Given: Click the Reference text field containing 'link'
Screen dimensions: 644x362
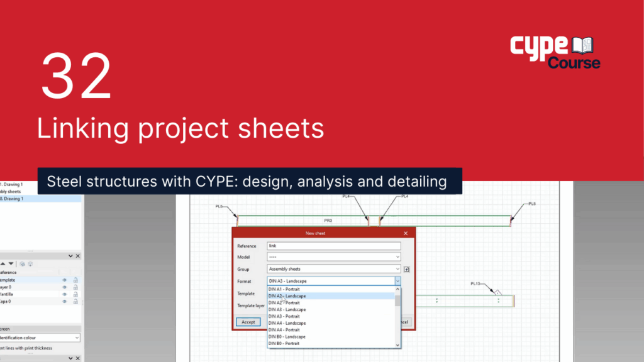Looking at the screenshot, I should point(333,246).
